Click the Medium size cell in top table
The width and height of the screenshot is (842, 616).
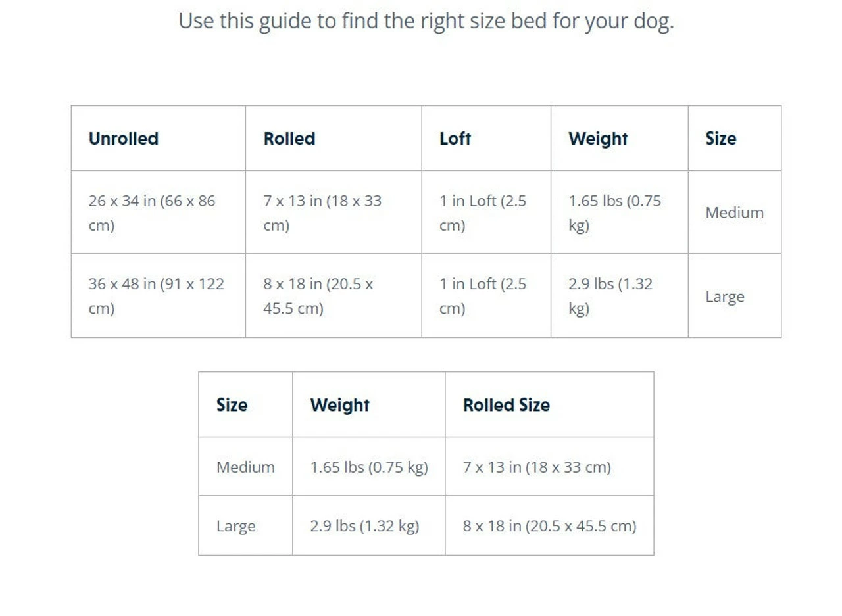pos(734,213)
